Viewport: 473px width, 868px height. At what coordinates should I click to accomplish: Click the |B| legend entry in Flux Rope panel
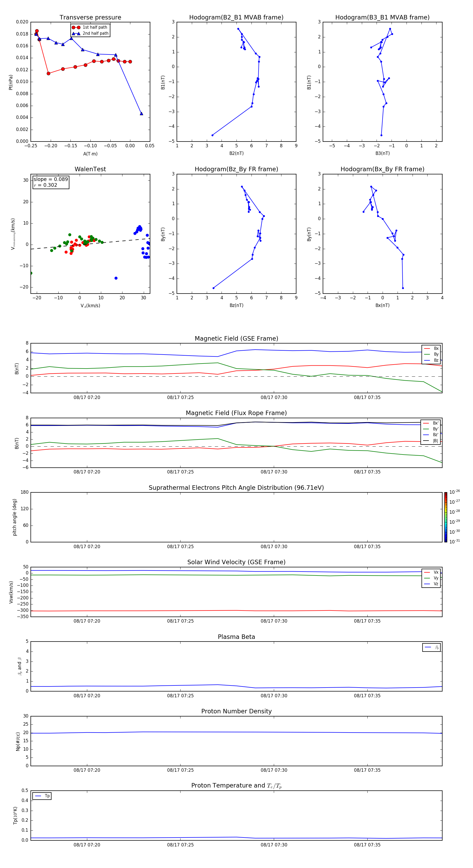(x=431, y=441)
